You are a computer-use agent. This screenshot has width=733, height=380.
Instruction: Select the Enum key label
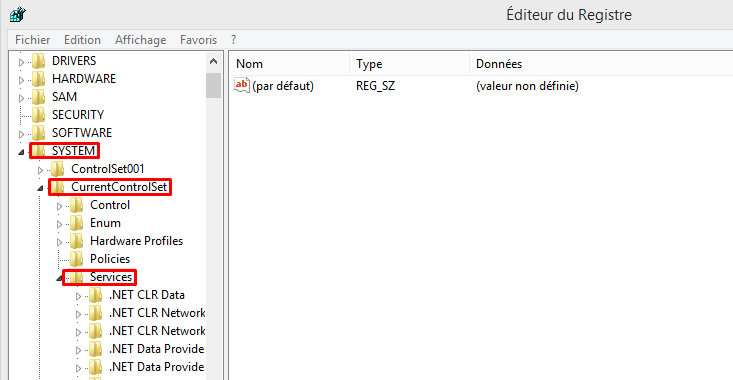tap(105, 223)
